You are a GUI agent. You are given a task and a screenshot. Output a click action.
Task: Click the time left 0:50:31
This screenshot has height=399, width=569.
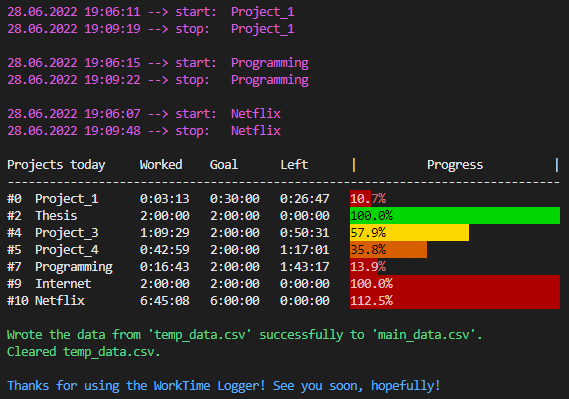tap(305, 233)
